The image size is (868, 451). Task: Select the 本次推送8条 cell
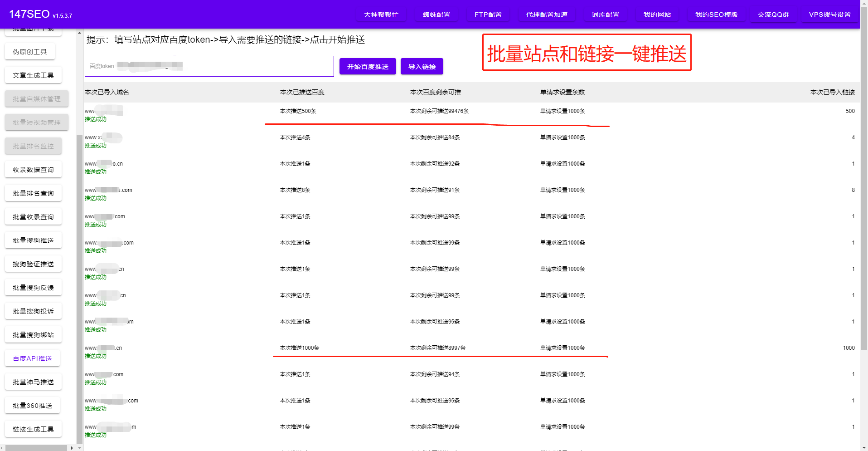(295, 190)
